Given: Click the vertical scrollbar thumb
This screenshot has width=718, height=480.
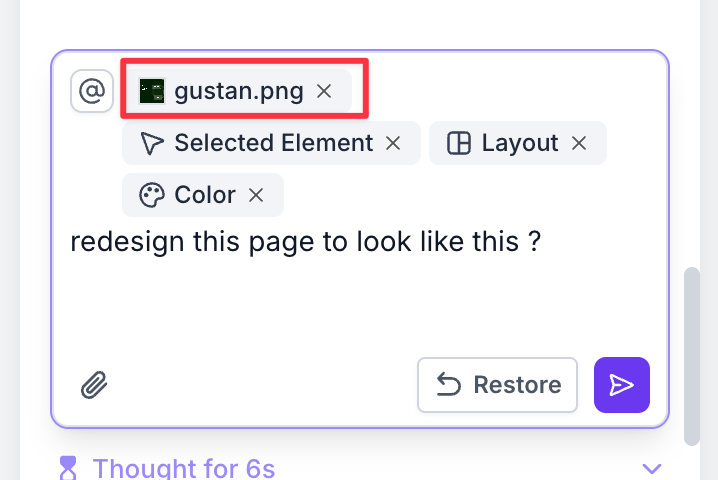Looking at the screenshot, I should click(x=692, y=355).
